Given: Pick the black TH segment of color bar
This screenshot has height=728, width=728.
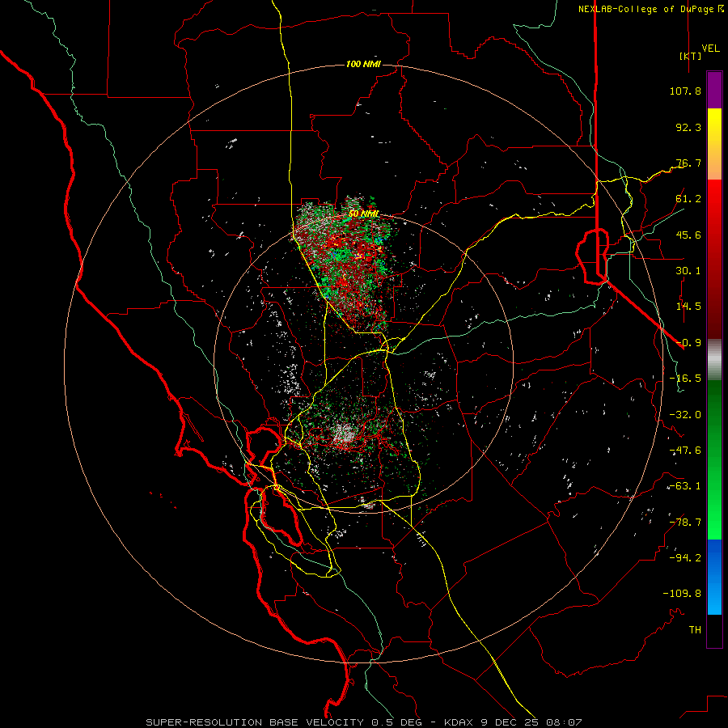Looking at the screenshot, I should [x=714, y=630].
